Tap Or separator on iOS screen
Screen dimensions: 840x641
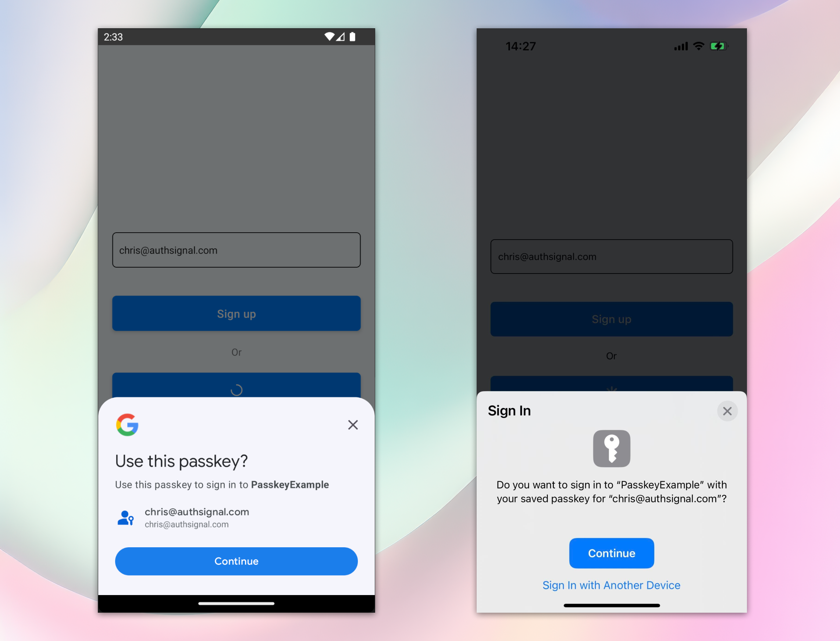tap(611, 355)
